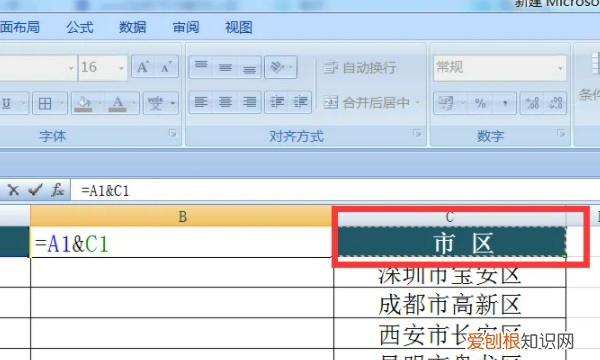Click the phonetic guide 文 icon

155,103
